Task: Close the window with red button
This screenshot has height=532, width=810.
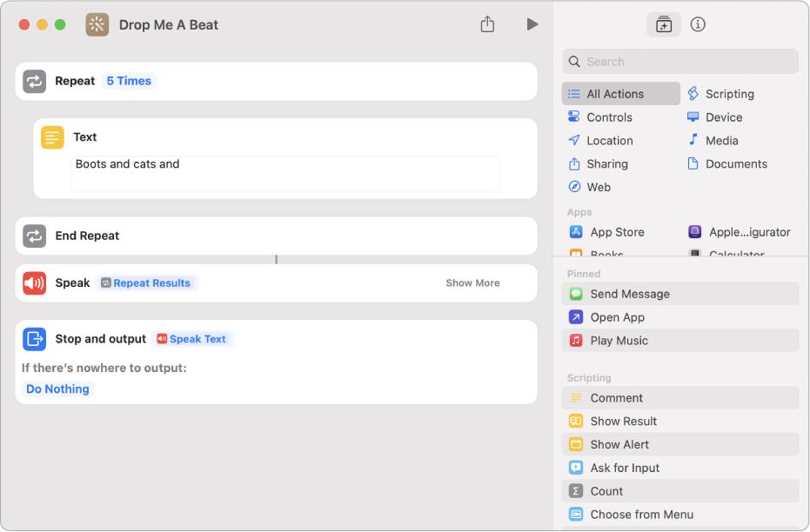Action: point(24,24)
